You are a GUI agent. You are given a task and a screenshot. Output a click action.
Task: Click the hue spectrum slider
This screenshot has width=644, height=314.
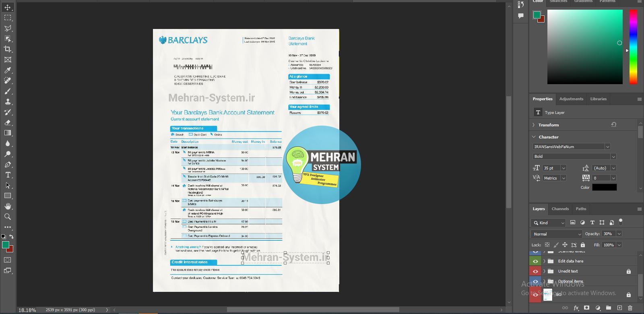click(633, 47)
